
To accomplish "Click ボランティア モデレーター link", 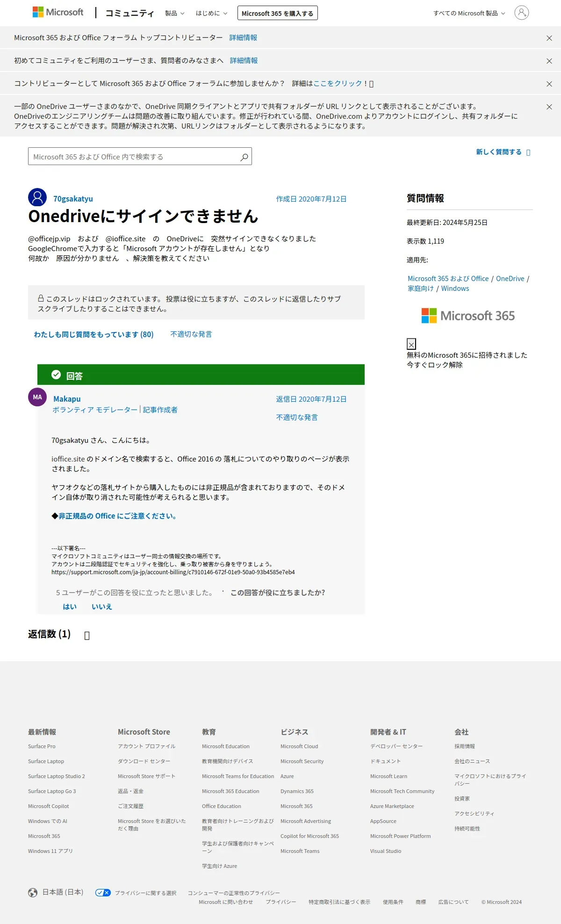I will 95,410.
